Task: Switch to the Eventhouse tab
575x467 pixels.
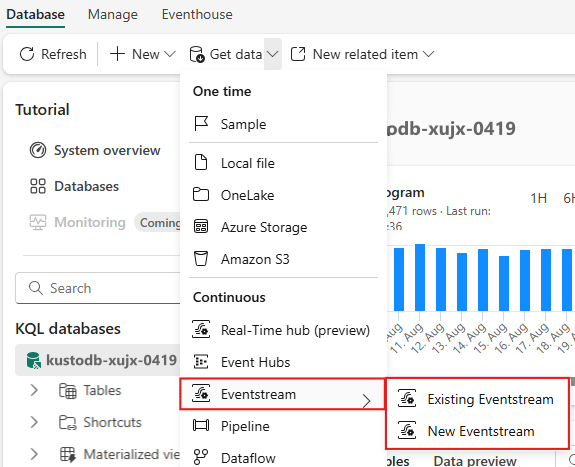Action: pyautogui.click(x=197, y=15)
